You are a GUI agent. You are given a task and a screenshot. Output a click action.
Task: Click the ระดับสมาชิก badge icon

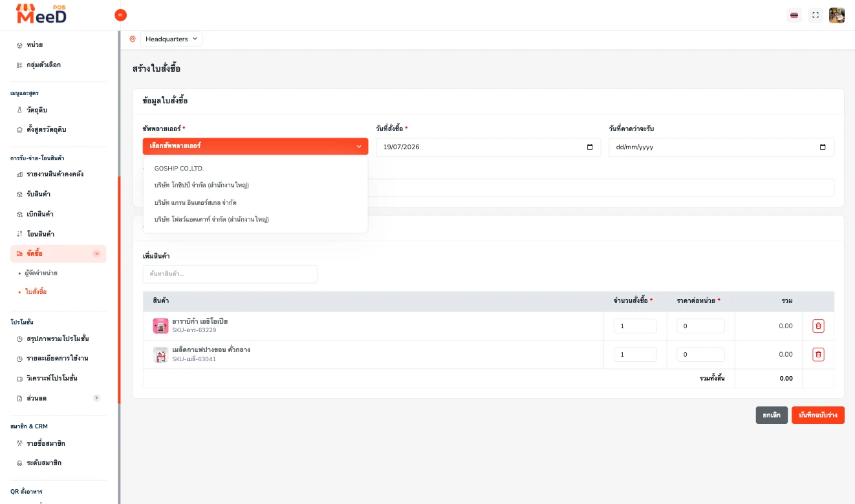(x=19, y=463)
